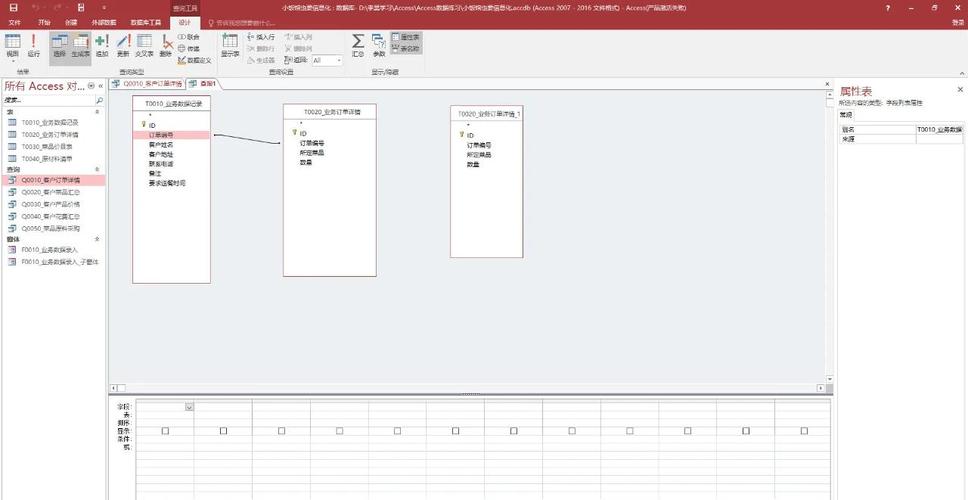Click Insert Rows (插入行) in ribbon
Image resolution: width=968 pixels, height=500 pixels.
261,37
